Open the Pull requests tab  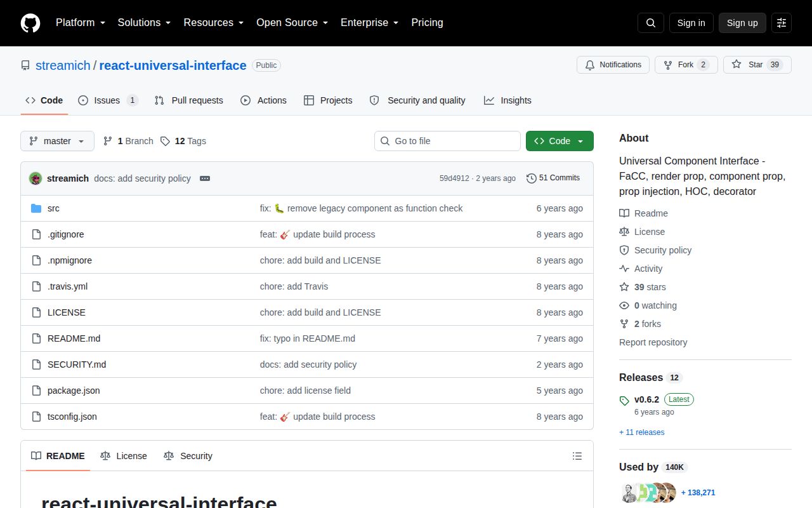point(189,100)
